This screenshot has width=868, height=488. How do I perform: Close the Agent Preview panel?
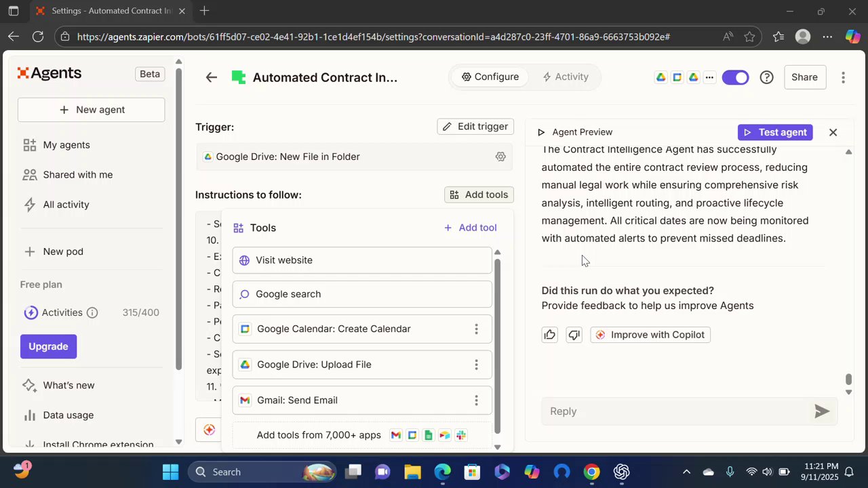[833, 132]
